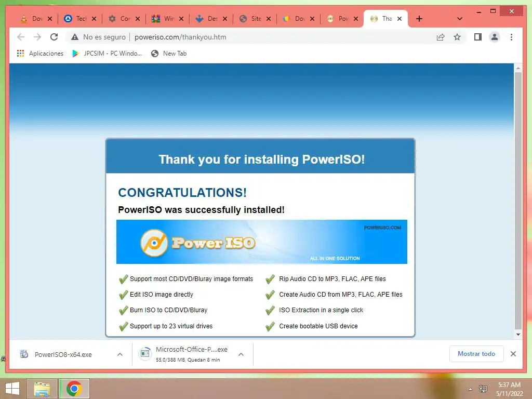Open the Aplicaciones apps shortcut
The height and width of the screenshot is (399, 532).
[40, 54]
